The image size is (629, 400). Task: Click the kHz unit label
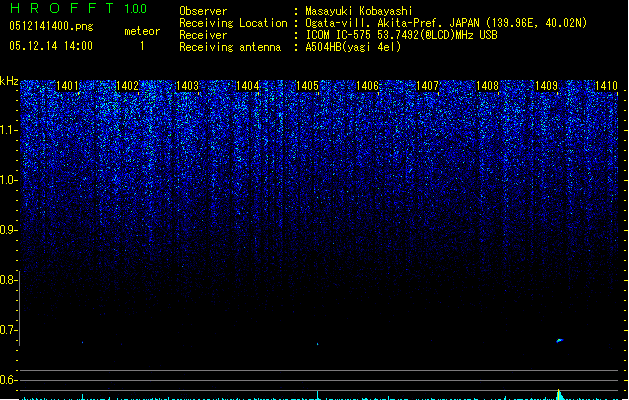pos(9,81)
